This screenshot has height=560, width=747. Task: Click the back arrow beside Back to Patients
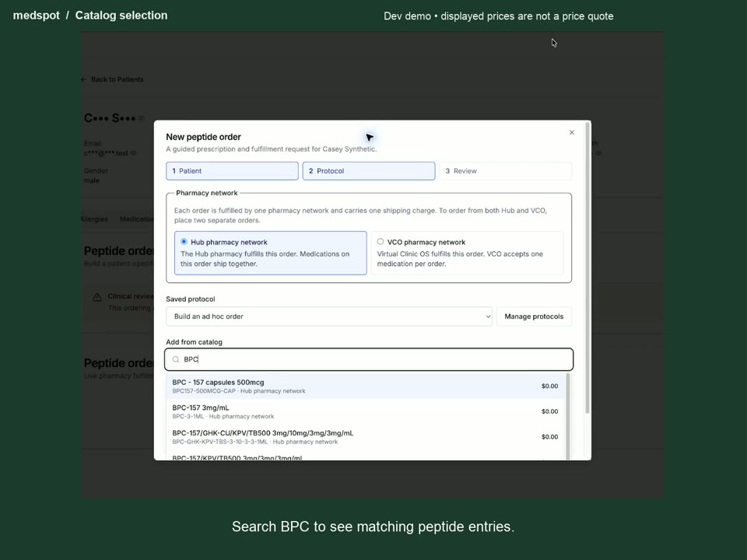84,79
